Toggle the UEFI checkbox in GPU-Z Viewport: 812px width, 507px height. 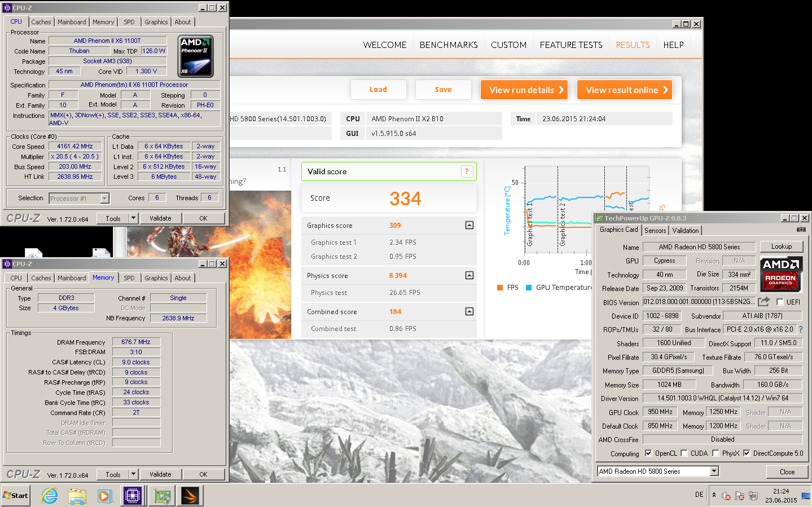click(780, 302)
